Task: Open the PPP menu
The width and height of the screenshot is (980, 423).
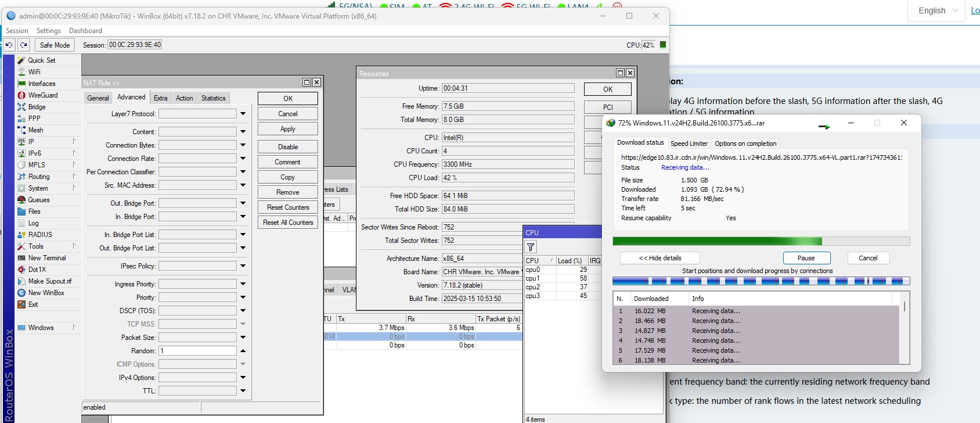Action: [x=34, y=119]
